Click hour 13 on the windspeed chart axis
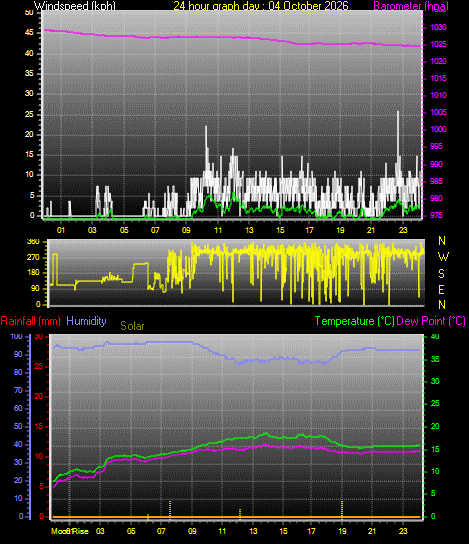 click(x=249, y=230)
